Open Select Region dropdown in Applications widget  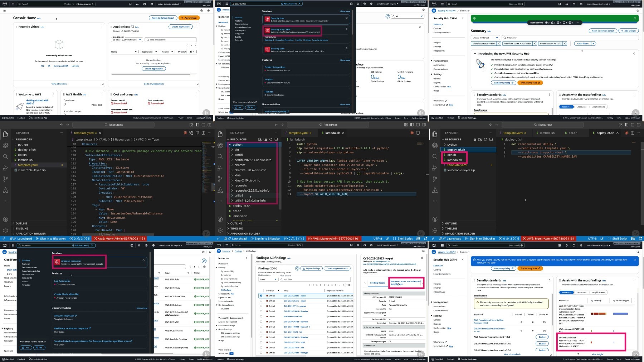click(127, 40)
